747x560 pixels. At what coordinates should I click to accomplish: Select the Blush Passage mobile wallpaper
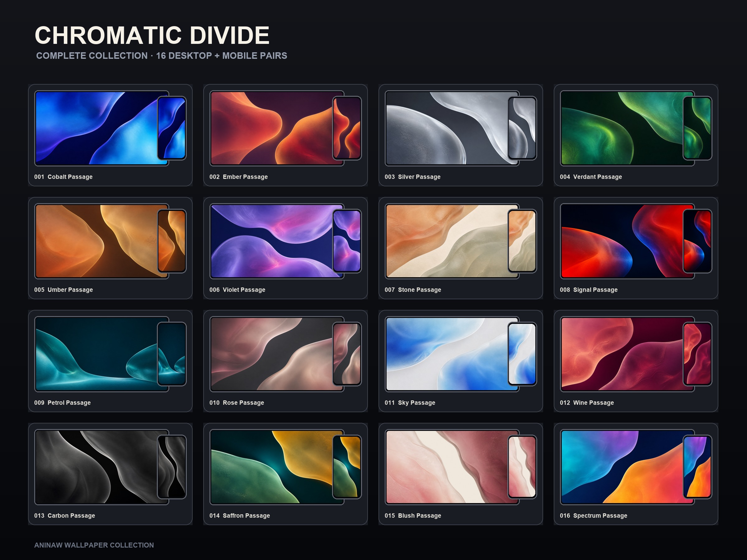click(x=522, y=467)
